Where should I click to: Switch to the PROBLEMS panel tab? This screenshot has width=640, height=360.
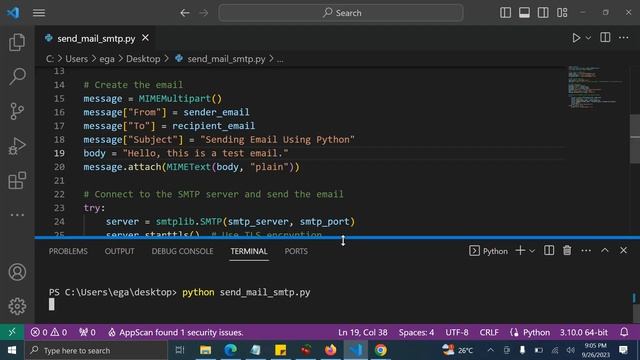click(68, 251)
